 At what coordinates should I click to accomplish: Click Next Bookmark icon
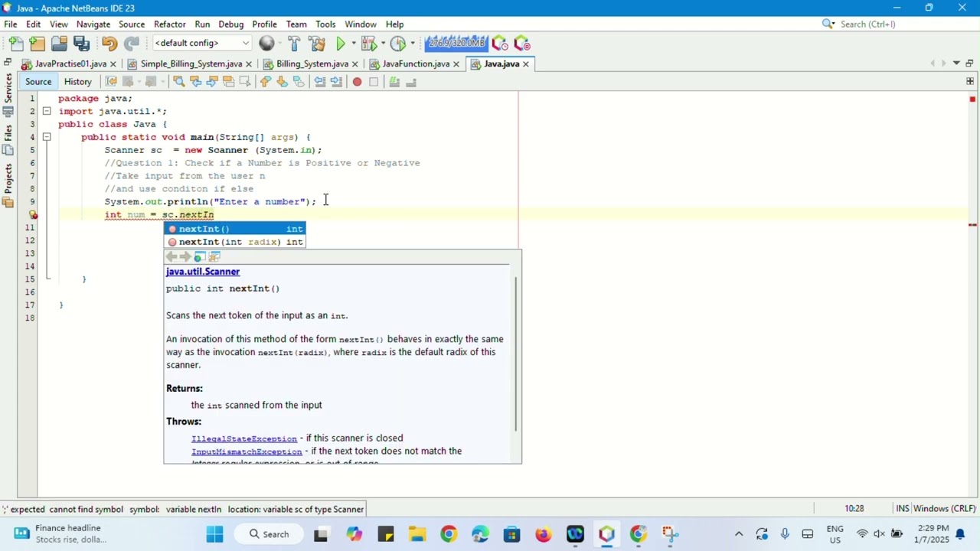point(283,82)
